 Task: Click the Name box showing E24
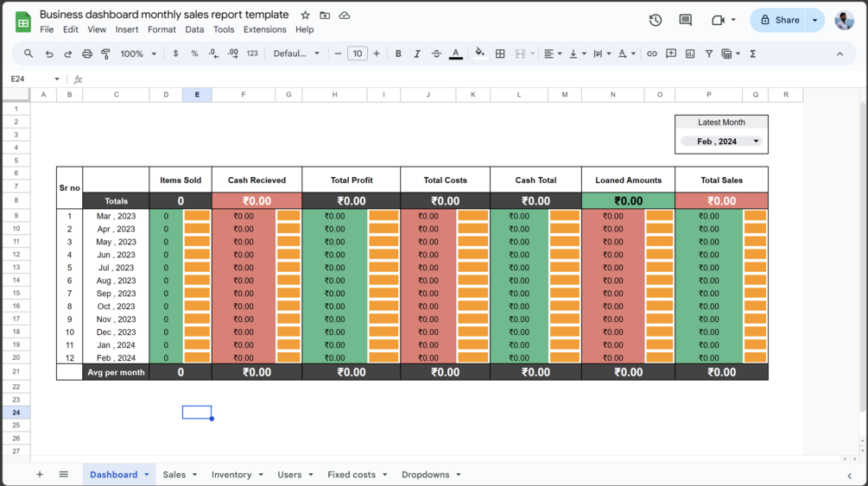(35, 79)
